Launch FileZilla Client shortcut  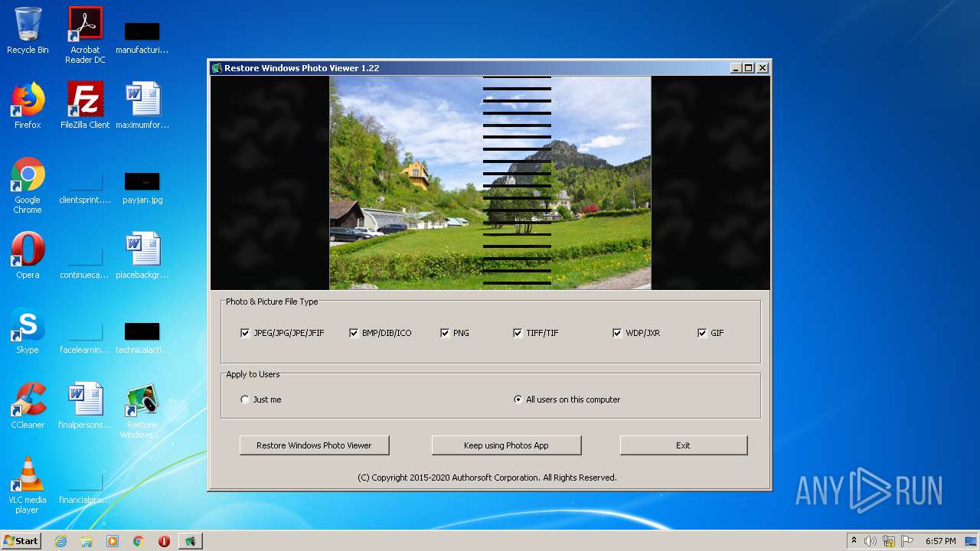(85, 106)
